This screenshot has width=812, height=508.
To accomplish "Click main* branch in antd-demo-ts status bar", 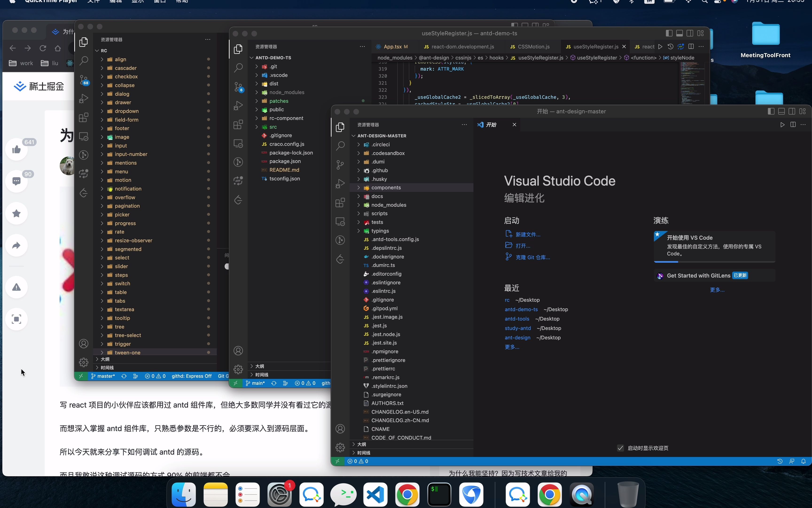I will 255,383.
